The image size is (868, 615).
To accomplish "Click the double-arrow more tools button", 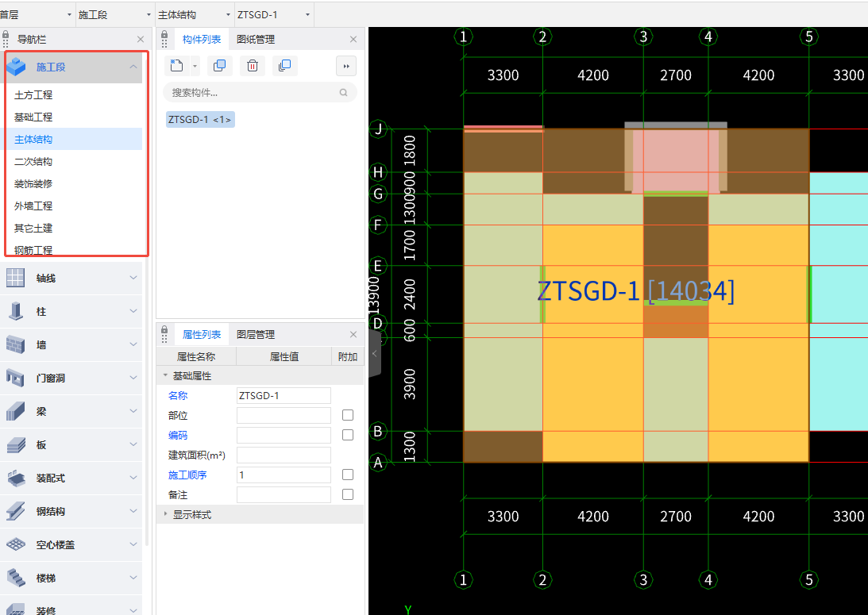I will [x=346, y=66].
